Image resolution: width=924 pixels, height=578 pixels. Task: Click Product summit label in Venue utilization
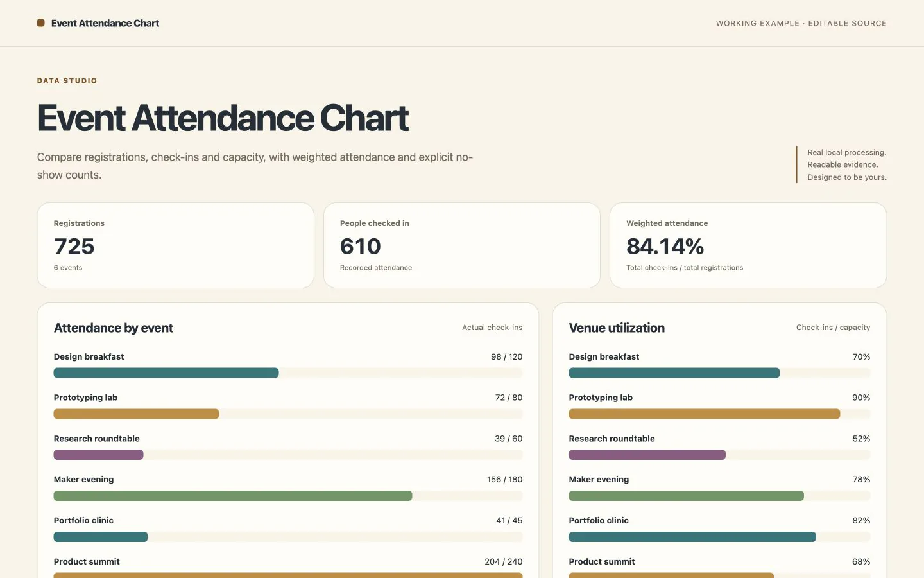(602, 562)
